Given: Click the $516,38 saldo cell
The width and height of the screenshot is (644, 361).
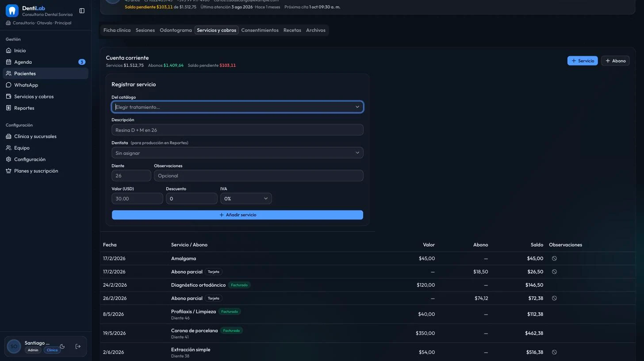Looking at the screenshot, I should pos(534,353).
